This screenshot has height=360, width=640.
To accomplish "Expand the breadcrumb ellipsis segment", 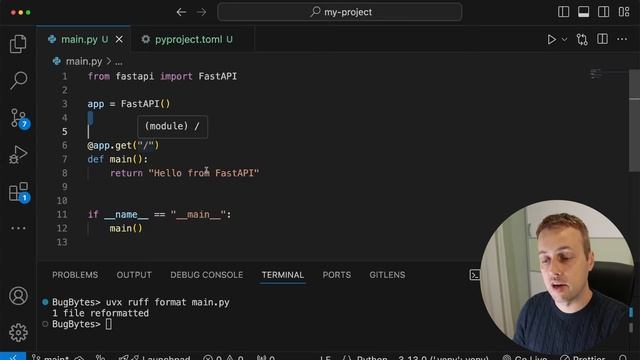I will 118,62.
